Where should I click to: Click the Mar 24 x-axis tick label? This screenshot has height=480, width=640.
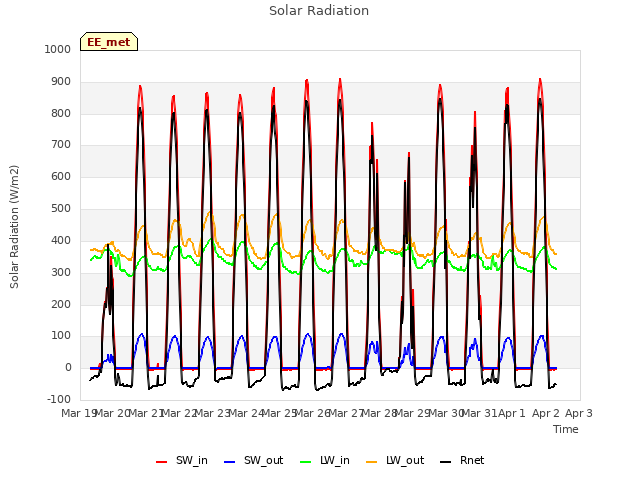(247, 413)
